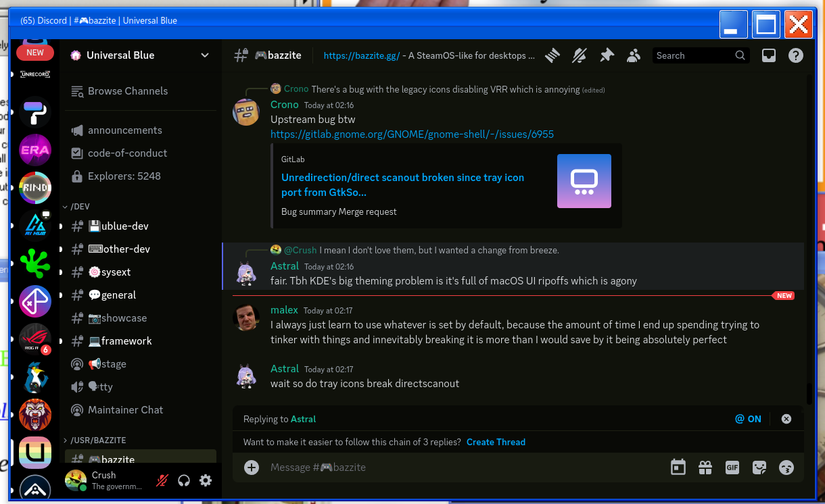Open the UNRECORD server icon
825x504 pixels.
pos(35,74)
